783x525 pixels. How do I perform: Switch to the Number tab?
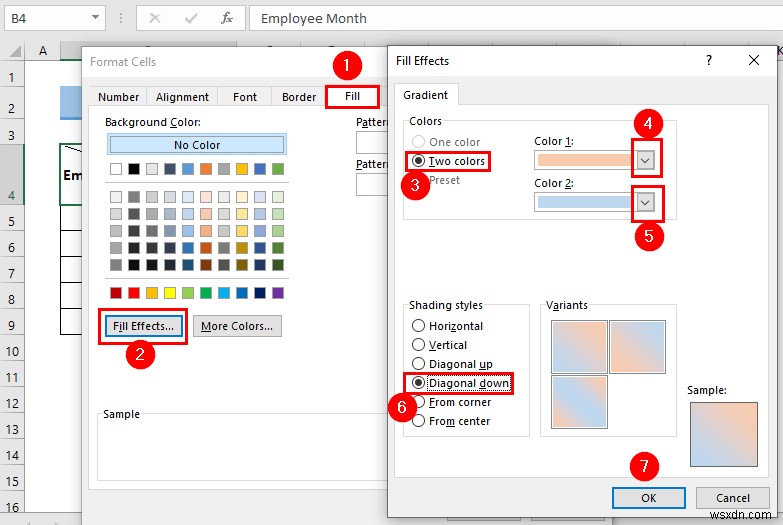(118, 97)
